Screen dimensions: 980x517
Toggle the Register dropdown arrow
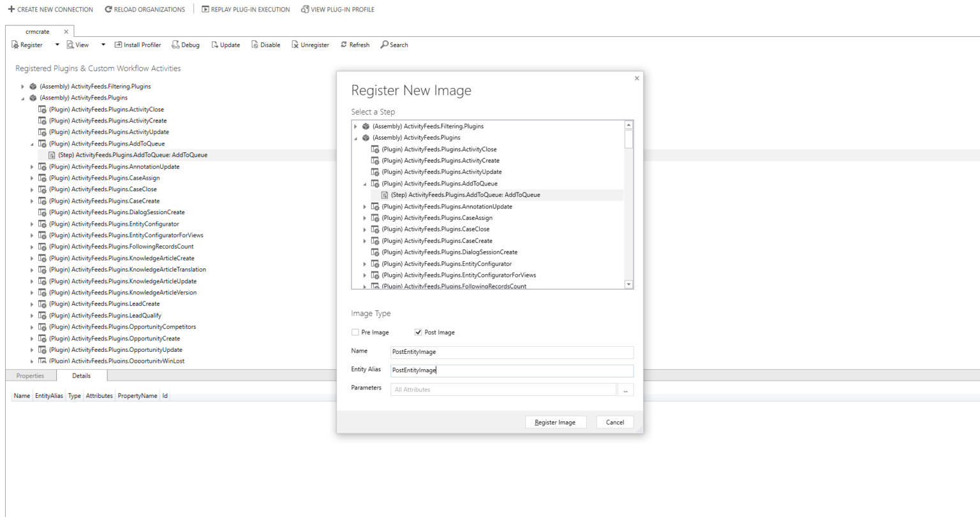coord(56,45)
